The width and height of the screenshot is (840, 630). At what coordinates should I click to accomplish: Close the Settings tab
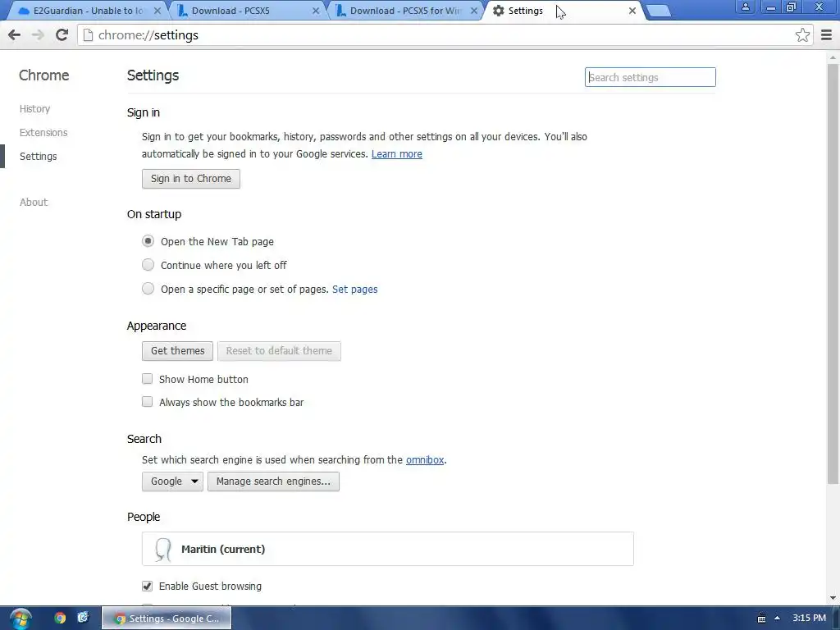[x=632, y=11]
